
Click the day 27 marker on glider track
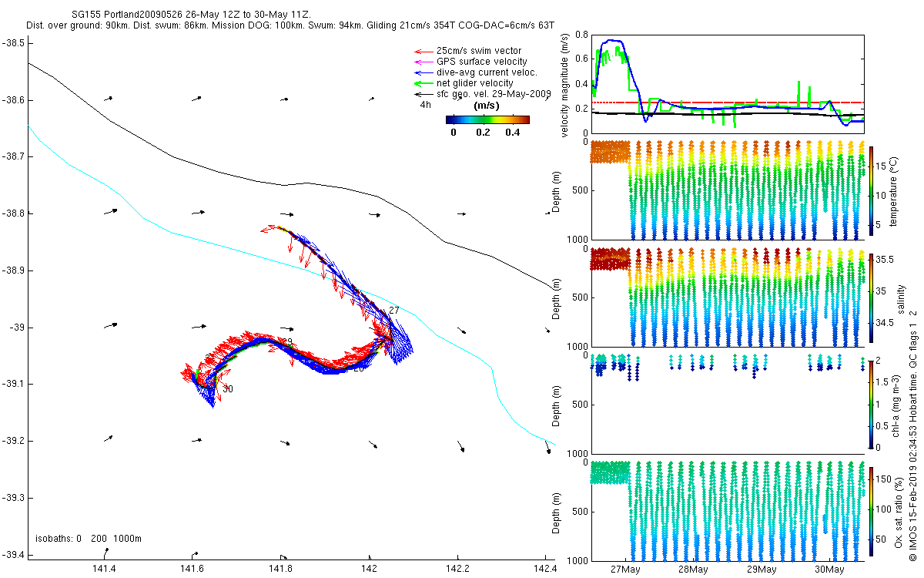[x=394, y=310]
